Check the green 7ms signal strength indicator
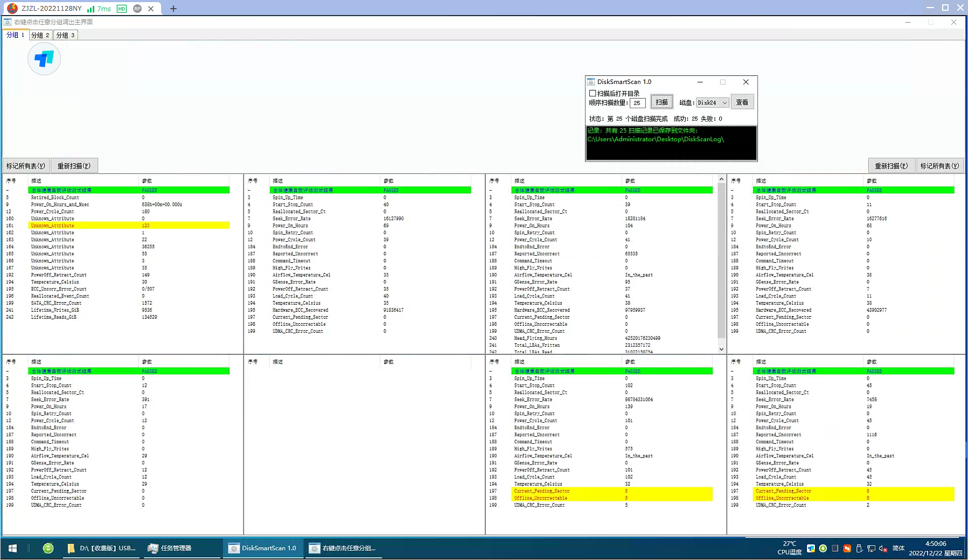The height and width of the screenshot is (560, 968). coord(99,9)
